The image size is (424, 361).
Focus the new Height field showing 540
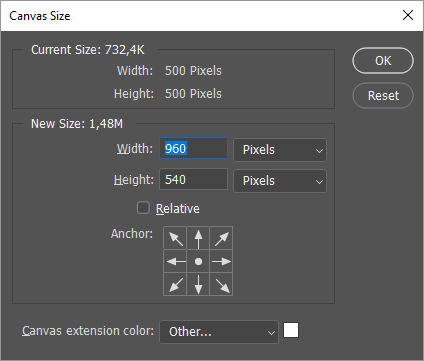point(194,179)
